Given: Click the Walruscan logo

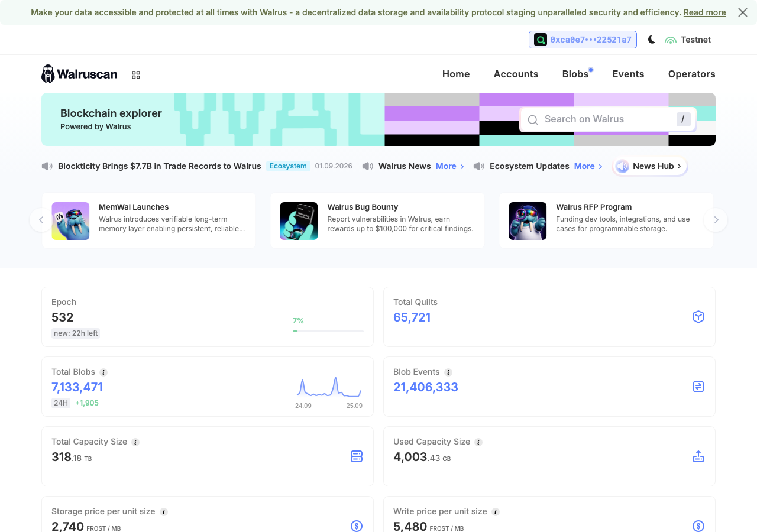Looking at the screenshot, I should pos(79,74).
